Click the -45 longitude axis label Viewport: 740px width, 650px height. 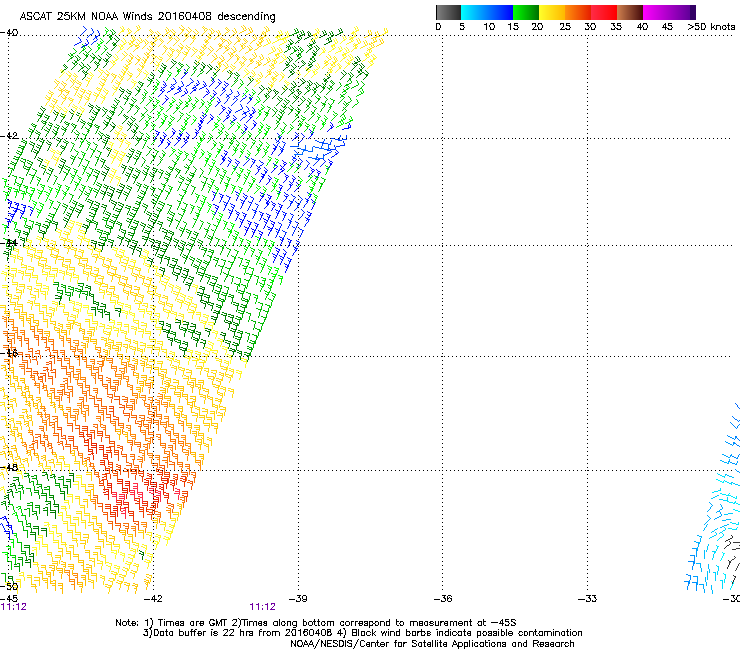pos(9,599)
